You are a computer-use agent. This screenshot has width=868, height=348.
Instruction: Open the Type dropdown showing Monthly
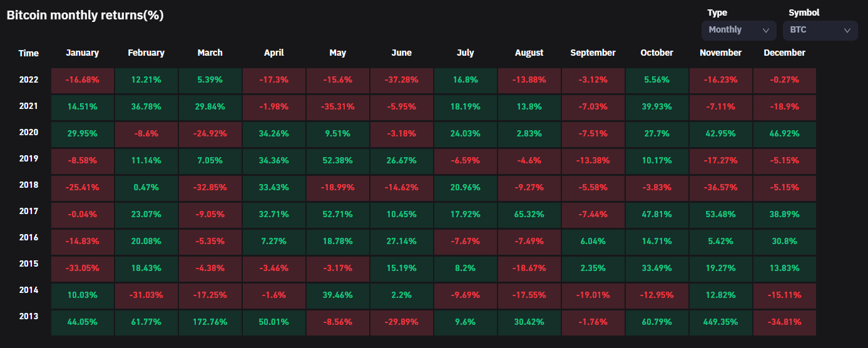click(x=738, y=30)
